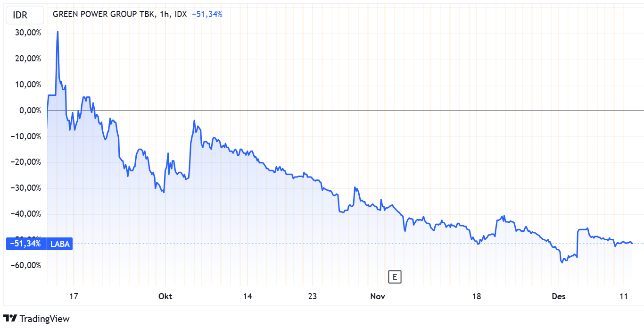Click the 20,00% axis label

coord(28,59)
